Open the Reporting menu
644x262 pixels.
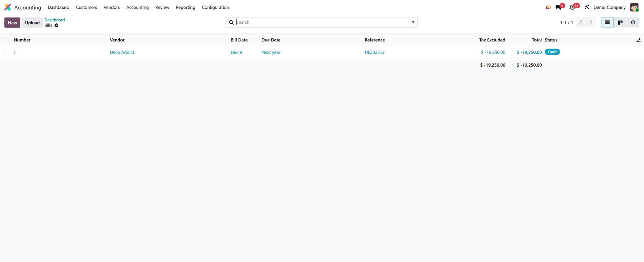pos(186,7)
